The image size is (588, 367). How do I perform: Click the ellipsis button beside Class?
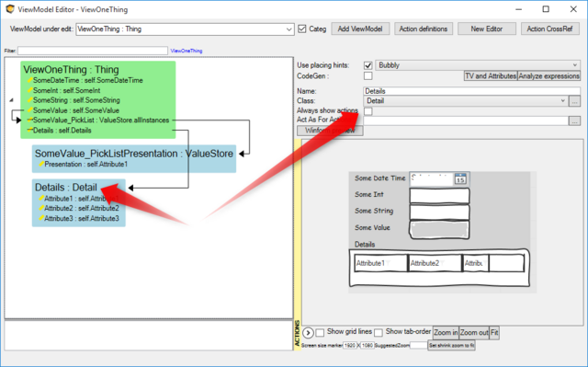tap(574, 101)
